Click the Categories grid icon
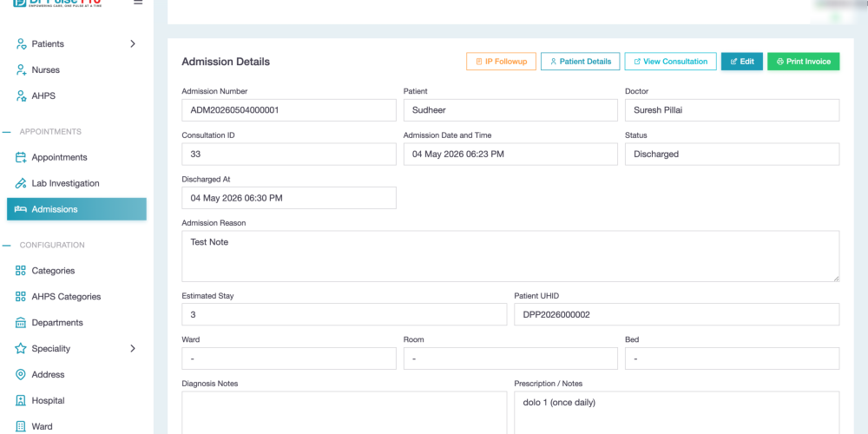 (21, 271)
